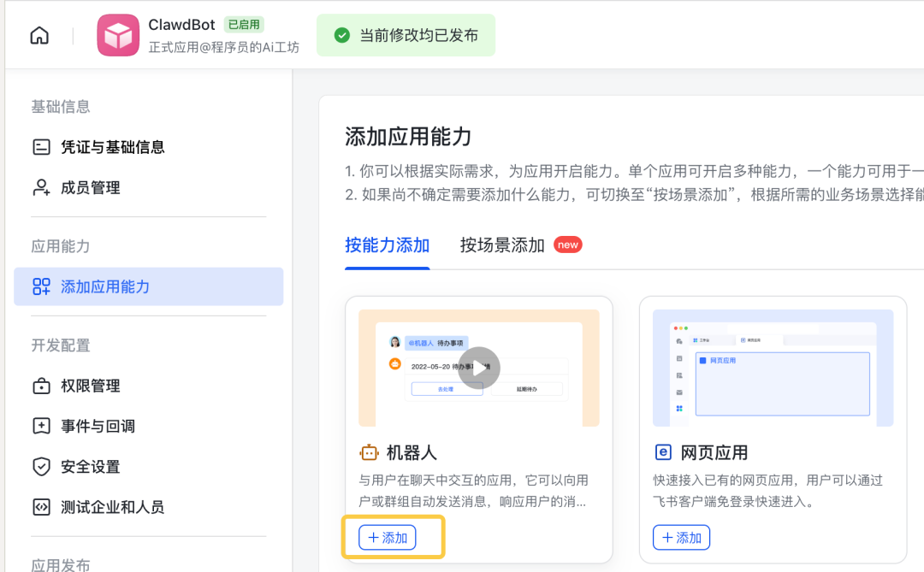Click the 已启用 status badge
Image resolution: width=924 pixels, height=572 pixels.
pos(243,24)
